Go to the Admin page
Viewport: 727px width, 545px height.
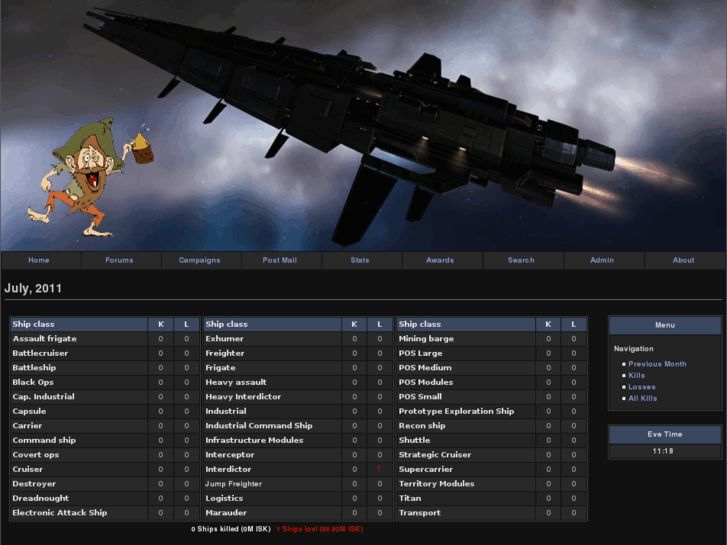602,260
